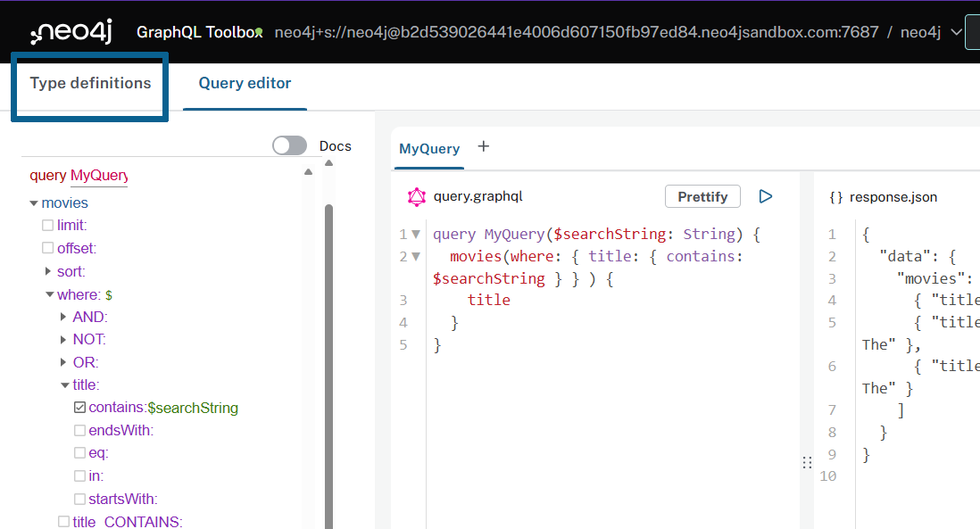Expand the sort: node
The height and width of the screenshot is (529, 980).
(48, 271)
